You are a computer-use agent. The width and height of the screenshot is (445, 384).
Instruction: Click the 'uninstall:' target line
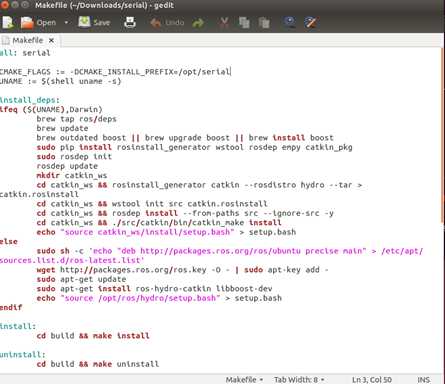tap(23, 354)
